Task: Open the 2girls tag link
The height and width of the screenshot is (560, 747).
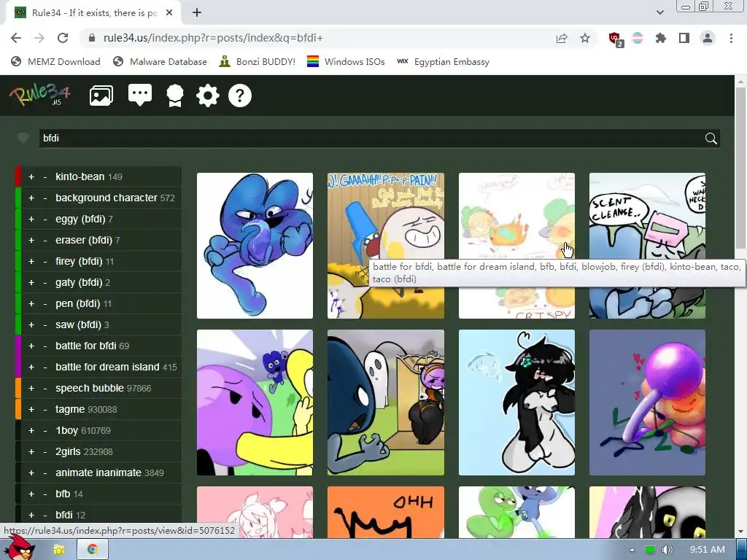Action: (x=68, y=451)
